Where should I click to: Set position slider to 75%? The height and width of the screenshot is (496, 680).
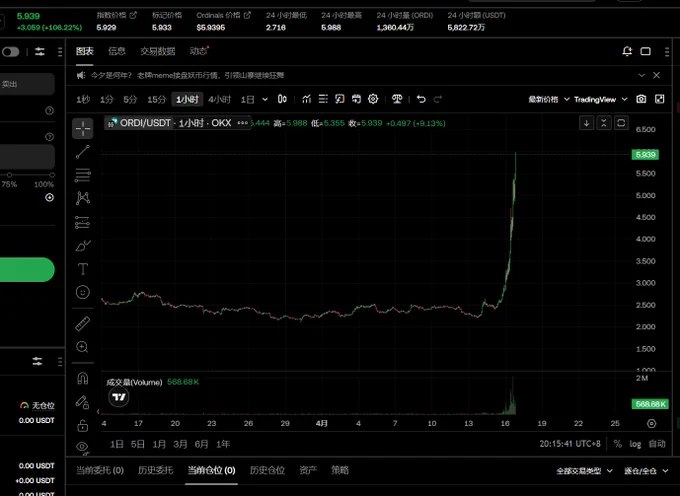[9, 175]
